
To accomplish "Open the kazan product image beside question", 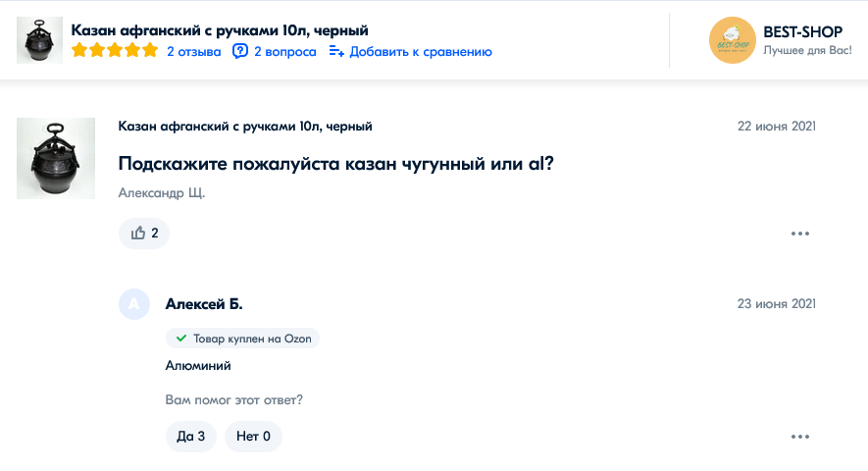I will [x=56, y=158].
